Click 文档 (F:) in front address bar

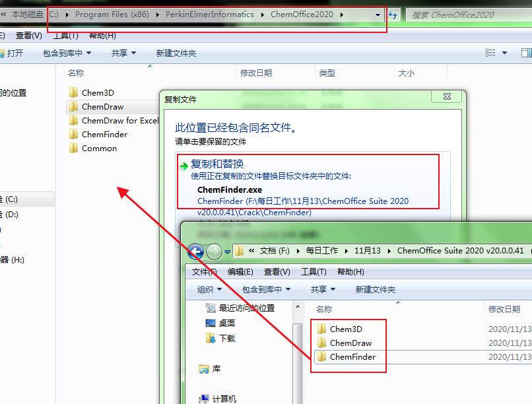(x=275, y=251)
